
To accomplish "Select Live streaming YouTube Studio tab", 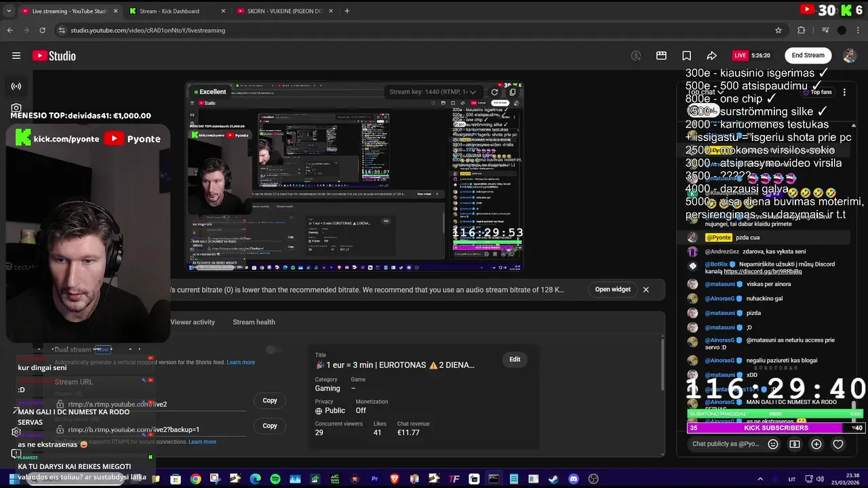I will pyautogui.click(x=70, y=11).
